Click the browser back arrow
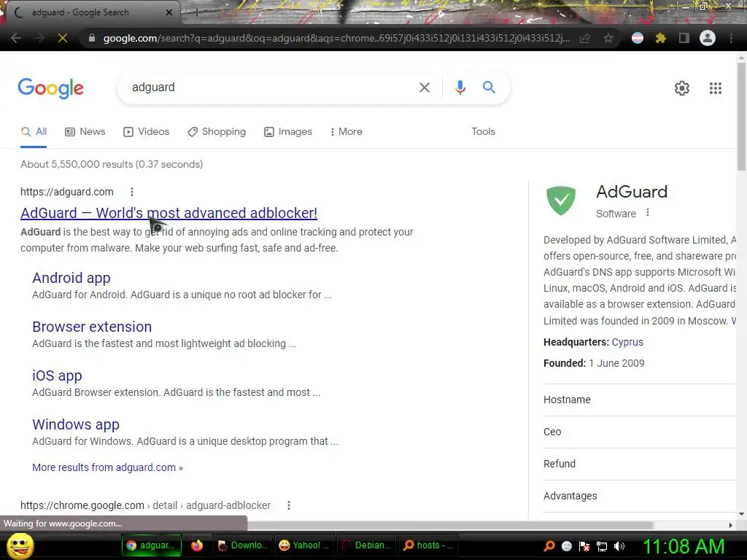 pos(16,38)
